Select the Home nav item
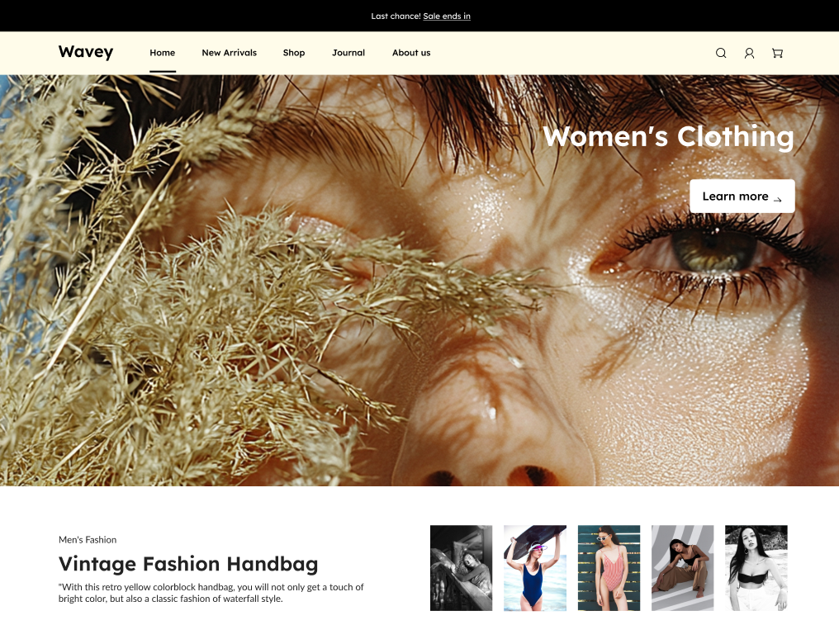This screenshot has height=644, width=839. tap(163, 53)
